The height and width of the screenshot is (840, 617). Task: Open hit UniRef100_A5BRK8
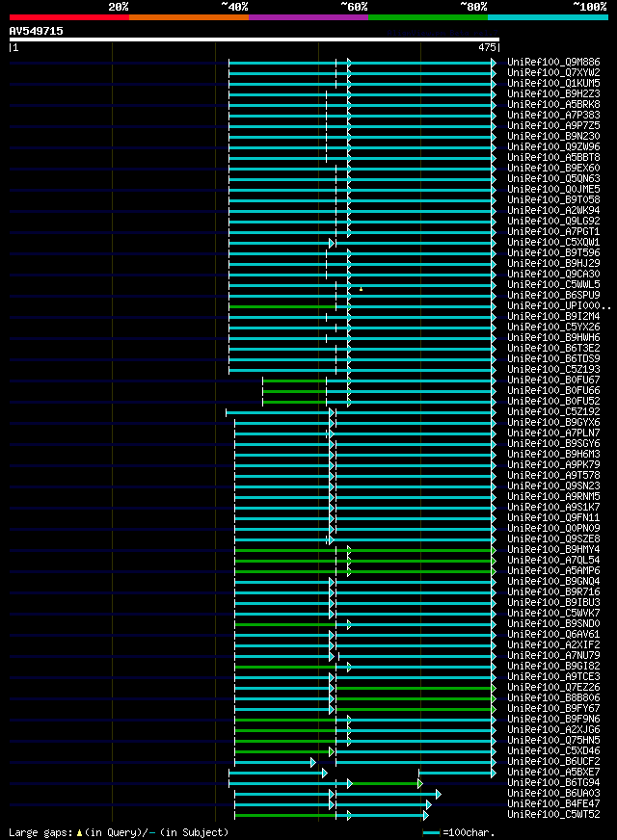(553, 104)
